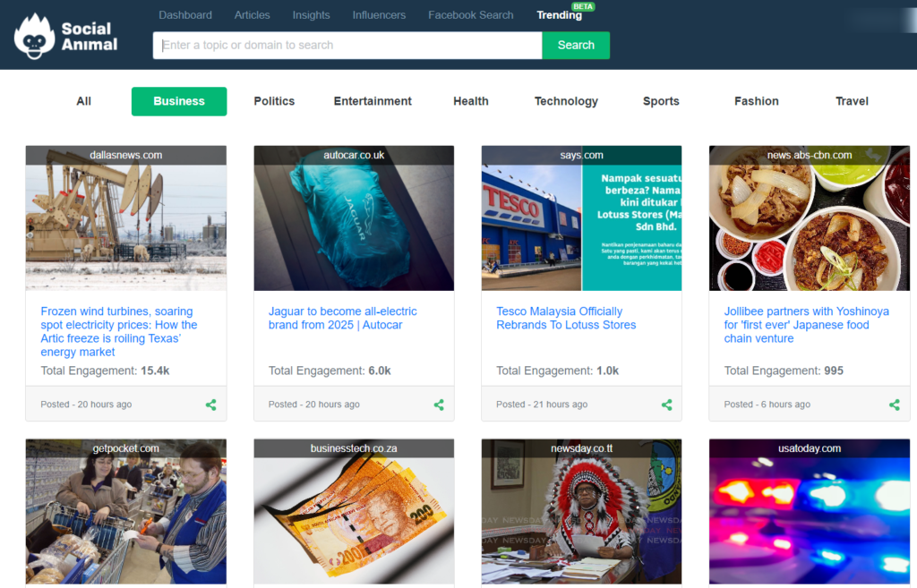This screenshot has height=588, width=917.
Task: Click the "Total Engagement: 6.0k" text
Action: [x=330, y=371]
